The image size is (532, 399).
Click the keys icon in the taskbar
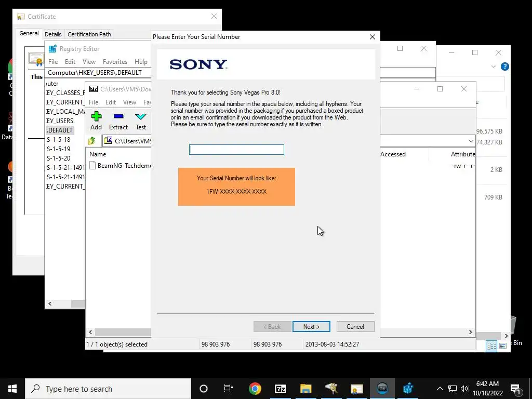(331, 389)
